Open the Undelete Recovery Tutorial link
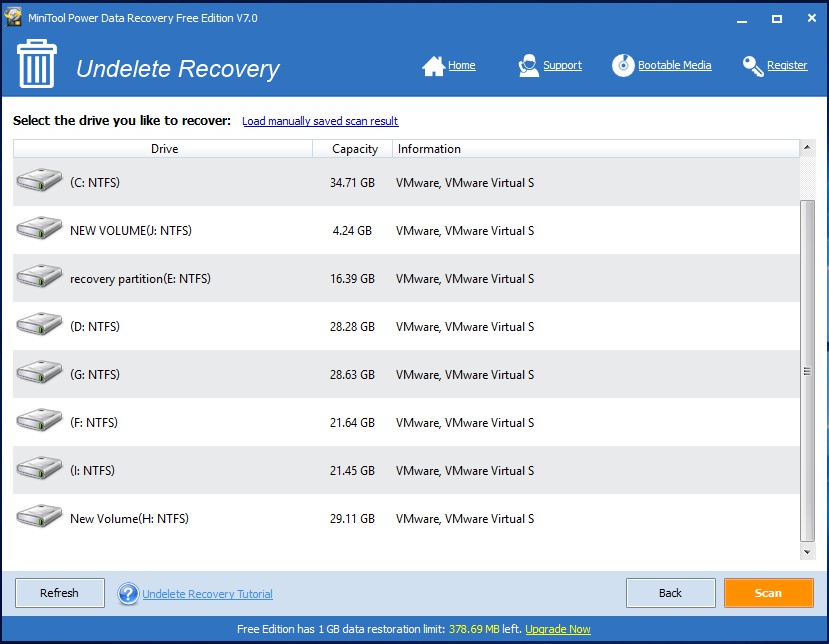 tap(207, 594)
